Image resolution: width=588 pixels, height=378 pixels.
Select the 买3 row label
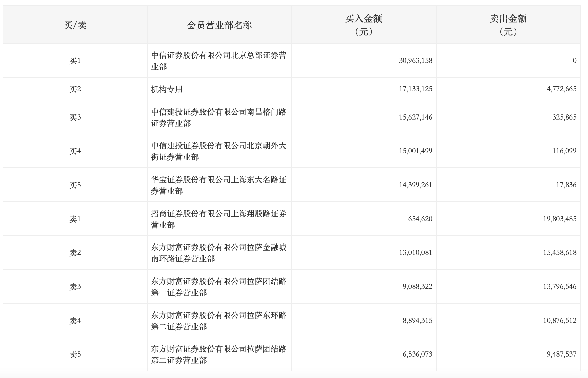[x=75, y=117]
